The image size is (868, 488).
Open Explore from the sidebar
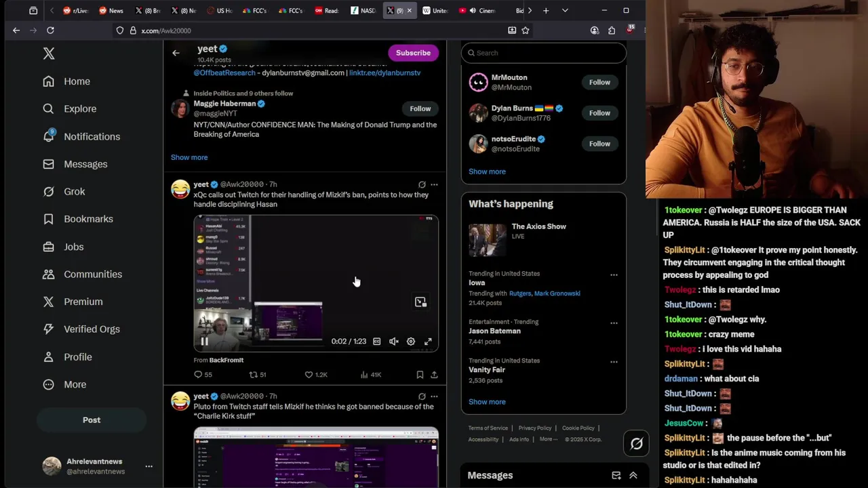69,108
